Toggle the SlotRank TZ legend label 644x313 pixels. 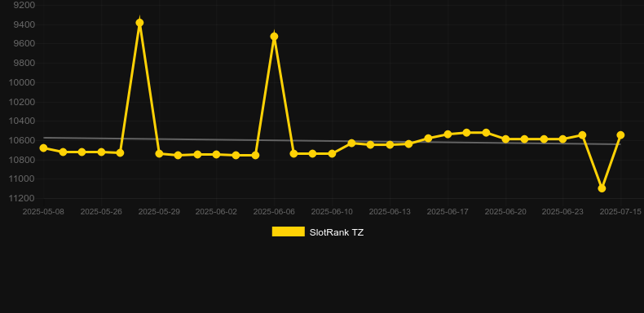(x=337, y=232)
